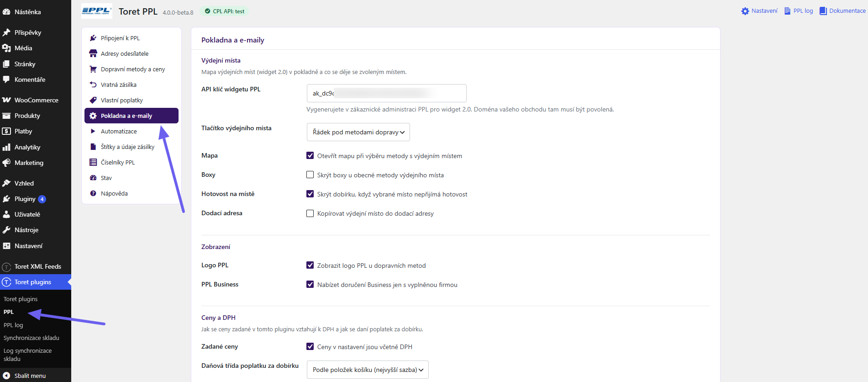
Task: Click the Stav gauge icon
Action: tap(93, 178)
